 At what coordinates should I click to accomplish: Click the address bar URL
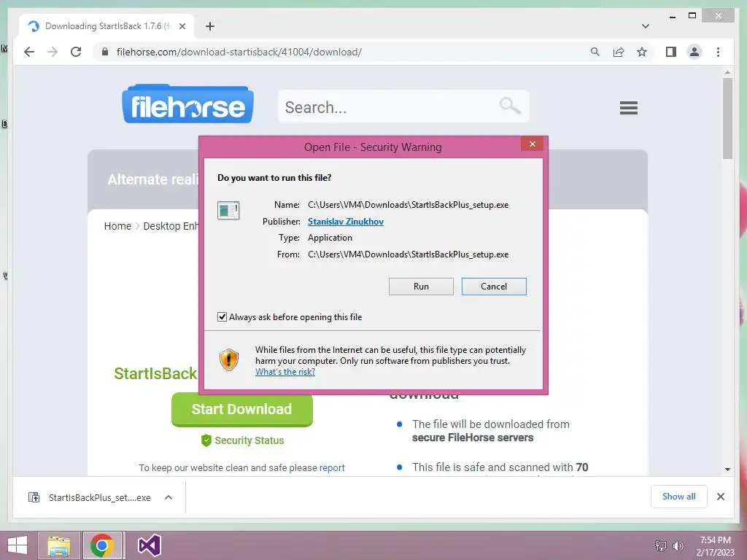(239, 52)
